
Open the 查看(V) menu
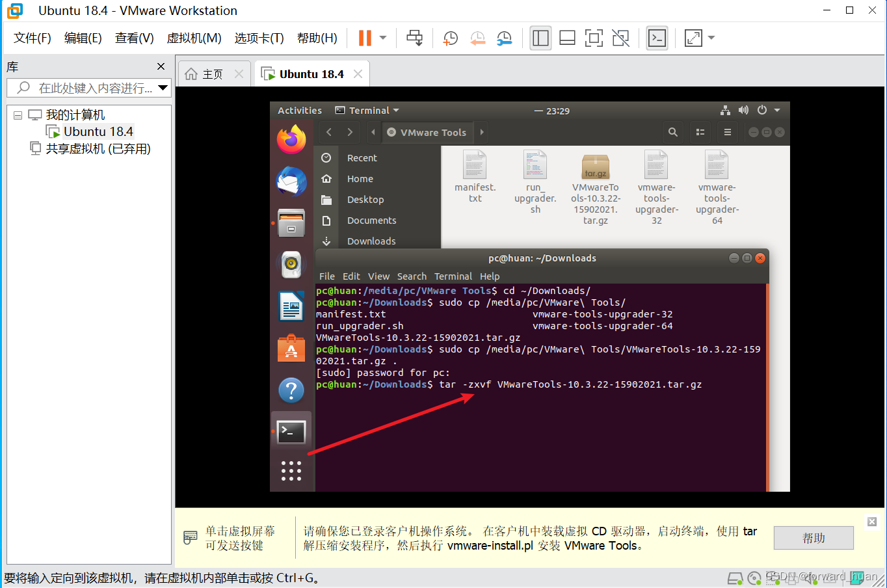click(134, 38)
